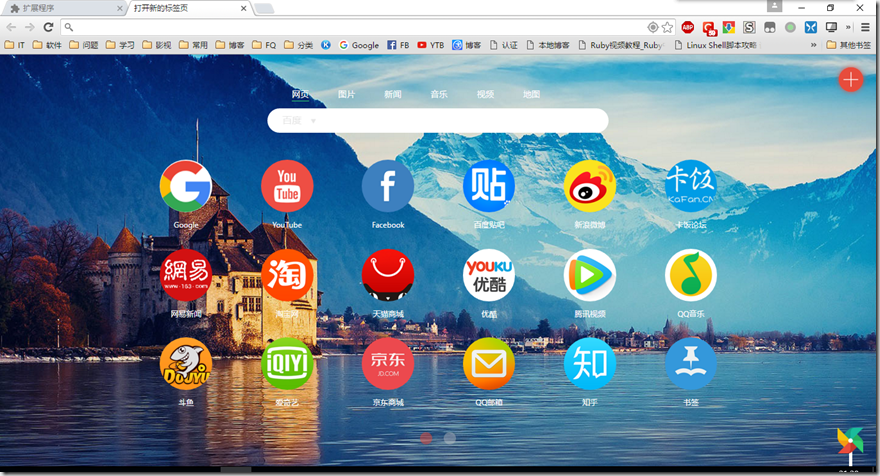Screen dimensions: 880x476
Task: Open the Chrome hamburger menu
Action: (865, 27)
